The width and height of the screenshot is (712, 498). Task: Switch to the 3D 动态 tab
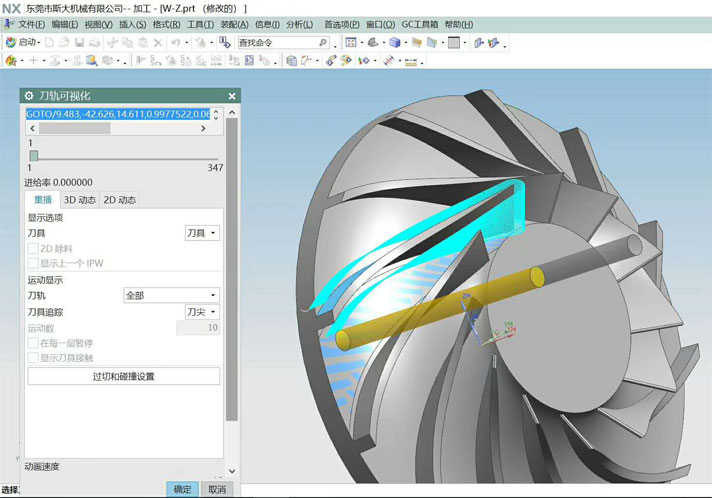[79, 200]
